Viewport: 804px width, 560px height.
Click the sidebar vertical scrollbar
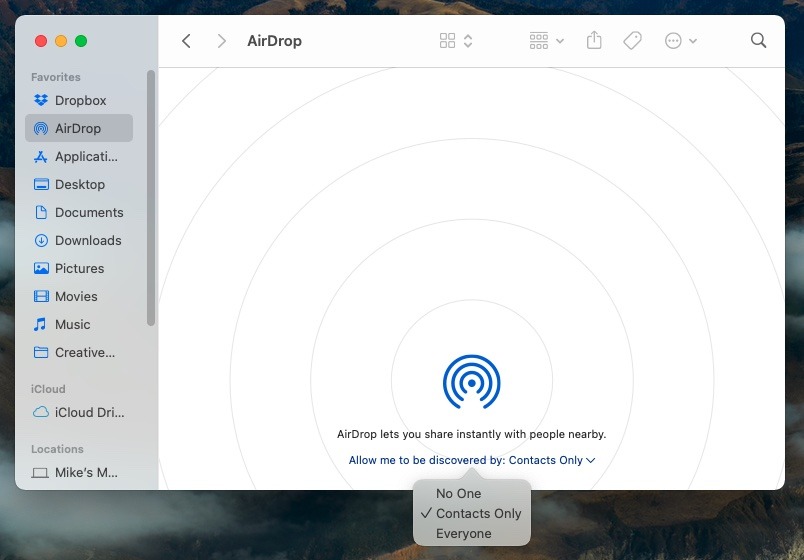tap(151, 200)
